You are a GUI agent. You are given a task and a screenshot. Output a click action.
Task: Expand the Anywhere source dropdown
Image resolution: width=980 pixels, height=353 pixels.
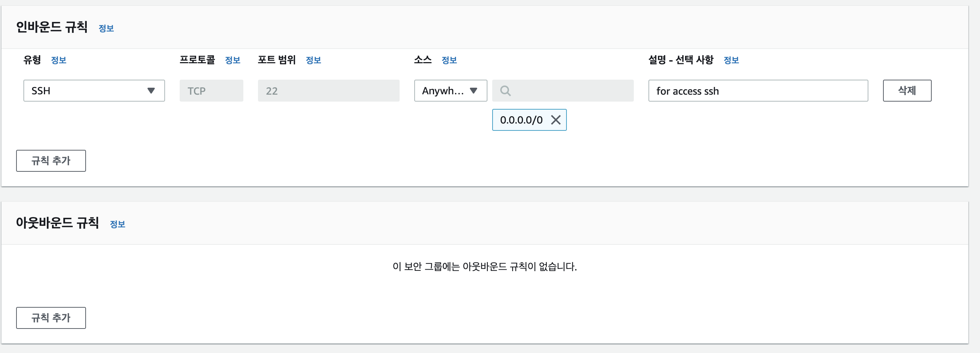point(450,91)
